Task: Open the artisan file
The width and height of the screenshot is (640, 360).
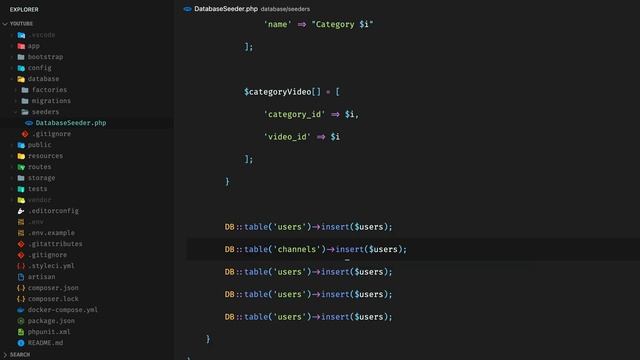Action: point(41,277)
